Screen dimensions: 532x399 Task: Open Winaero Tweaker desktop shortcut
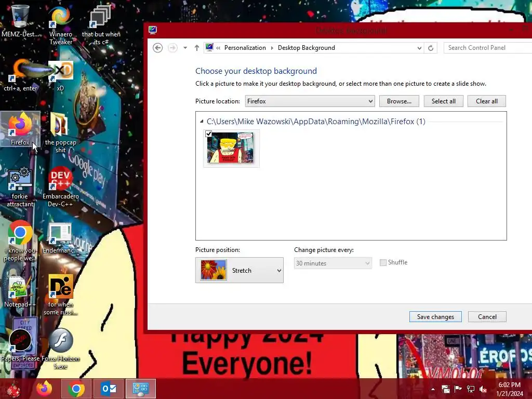click(60, 25)
